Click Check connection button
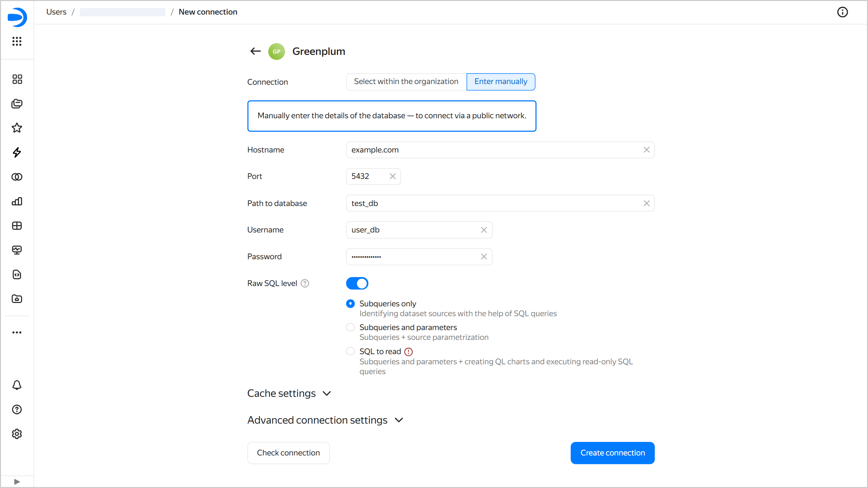The height and width of the screenshot is (488, 868). click(289, 453)
